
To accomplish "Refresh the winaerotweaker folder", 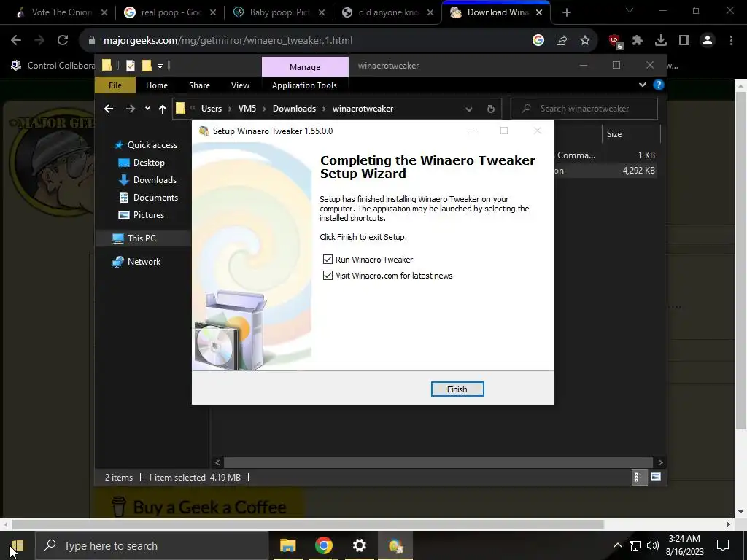I will coord(491,109).
